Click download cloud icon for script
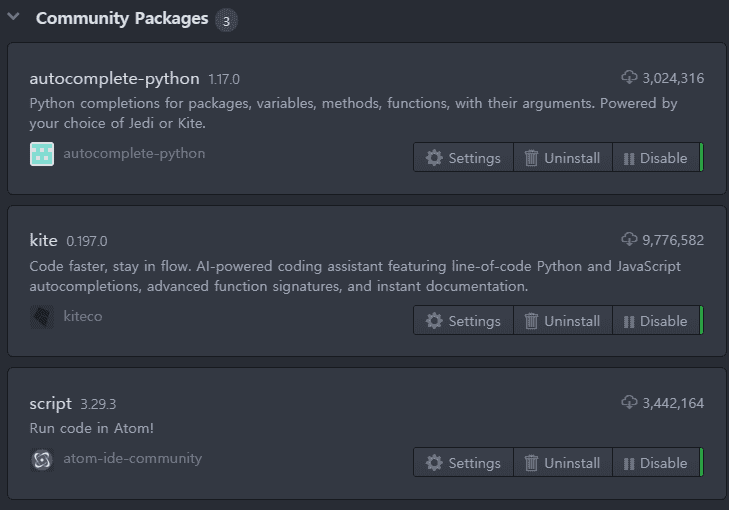 [629, 402]
